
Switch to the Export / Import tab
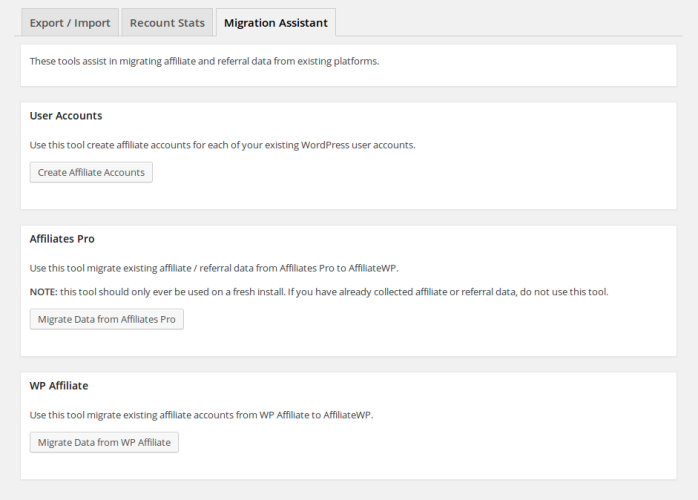70,22
